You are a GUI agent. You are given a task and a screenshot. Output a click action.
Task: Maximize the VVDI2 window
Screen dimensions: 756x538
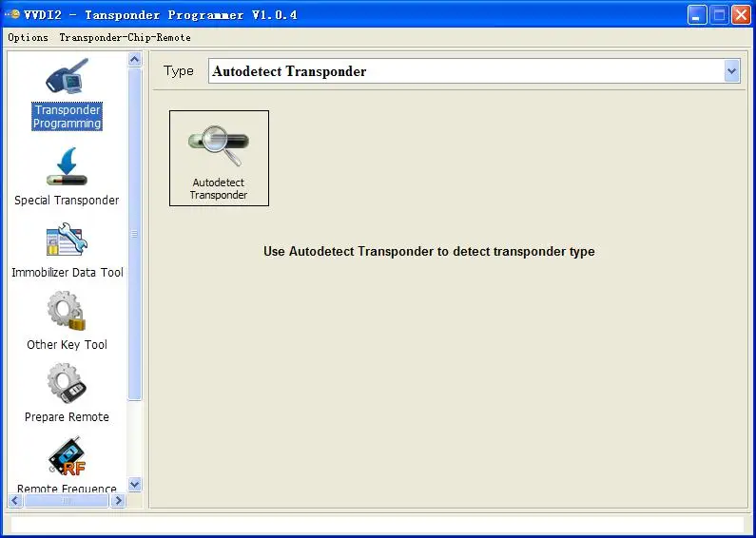[x=719, y=14]
